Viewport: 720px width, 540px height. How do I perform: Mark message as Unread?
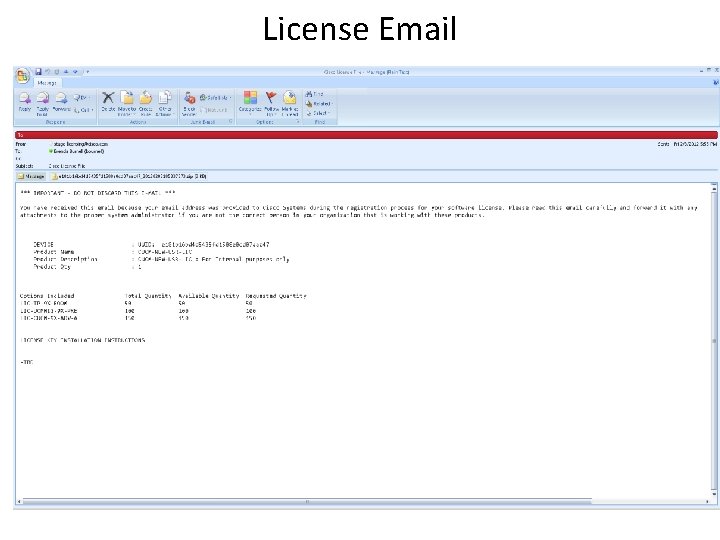point(290,103)
